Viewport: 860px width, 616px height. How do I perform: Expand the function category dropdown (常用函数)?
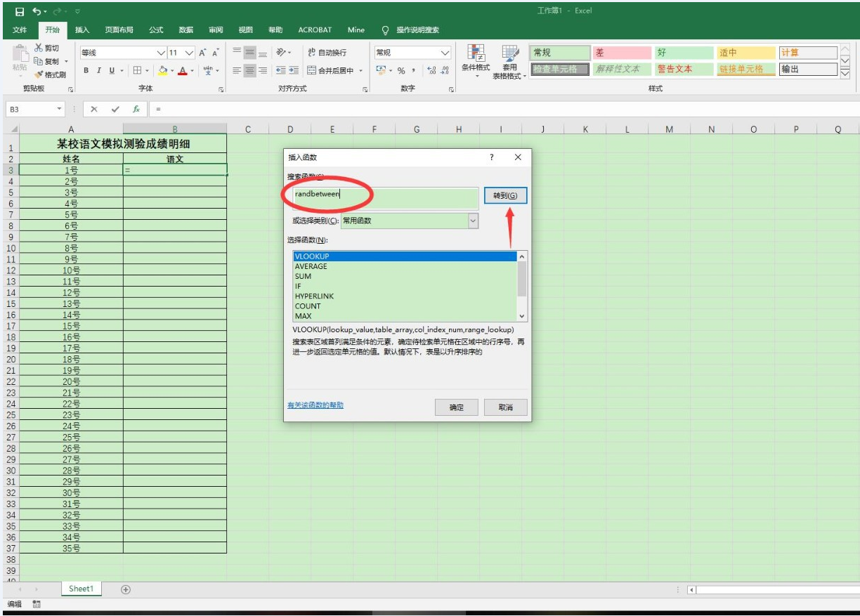pyautogui.click(x=473, y=221)
